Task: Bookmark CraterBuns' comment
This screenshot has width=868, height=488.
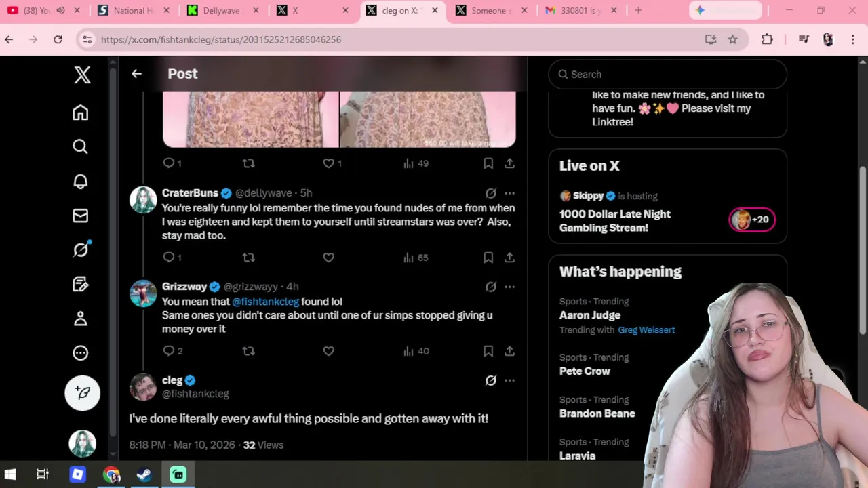Action: 488,258
